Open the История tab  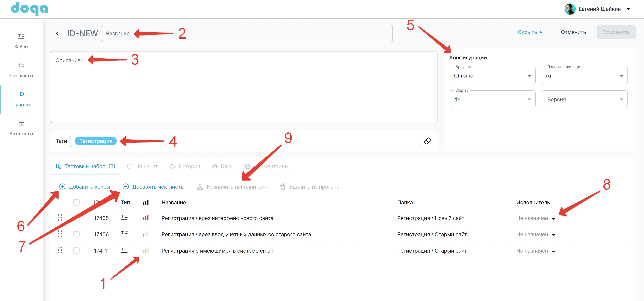(185, 166)
